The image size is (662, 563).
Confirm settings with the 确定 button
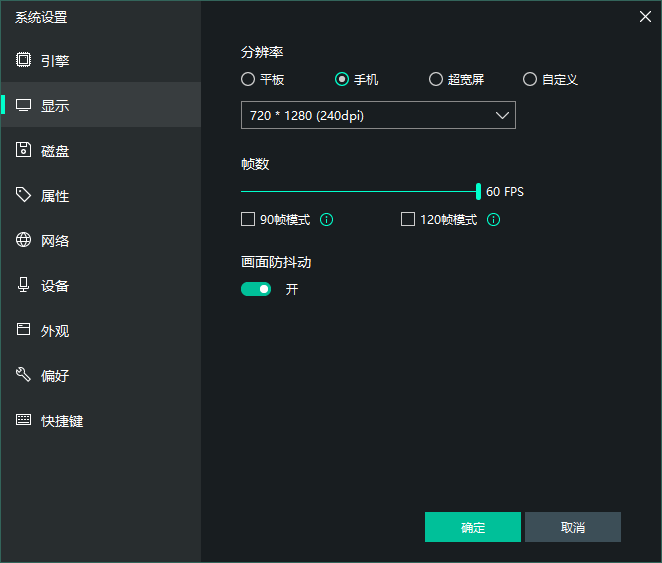(x=473, y=527)
